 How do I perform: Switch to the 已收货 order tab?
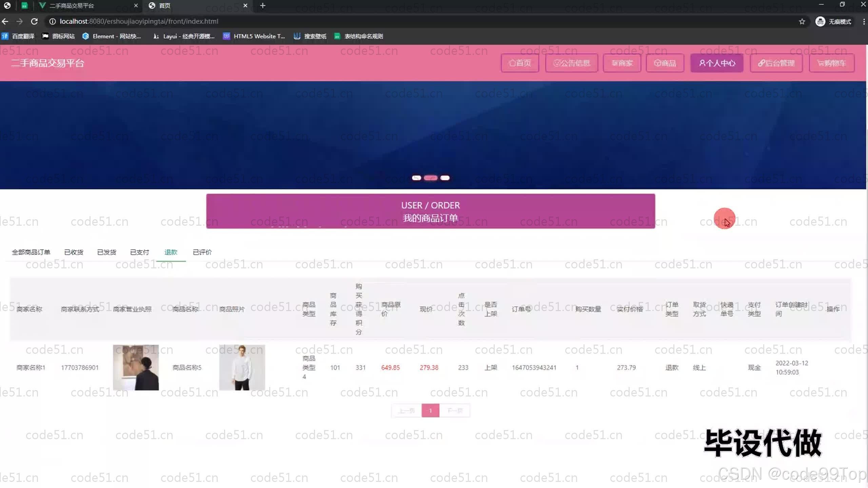pyautogui.click(x=74, y=252)
